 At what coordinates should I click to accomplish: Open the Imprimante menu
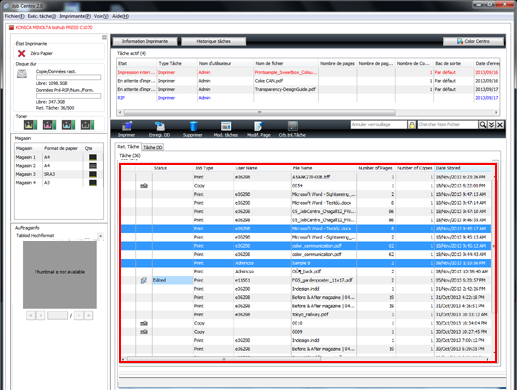point(75,16)
